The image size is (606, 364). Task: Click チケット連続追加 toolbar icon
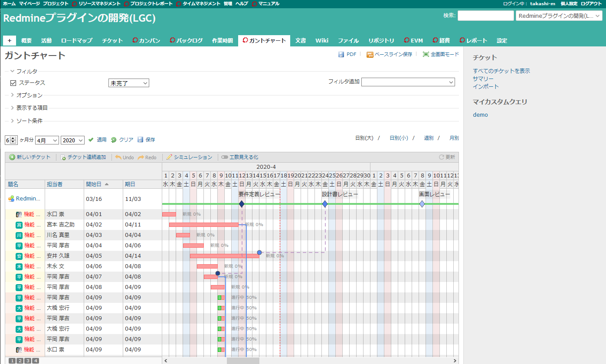tap(63, 157)
